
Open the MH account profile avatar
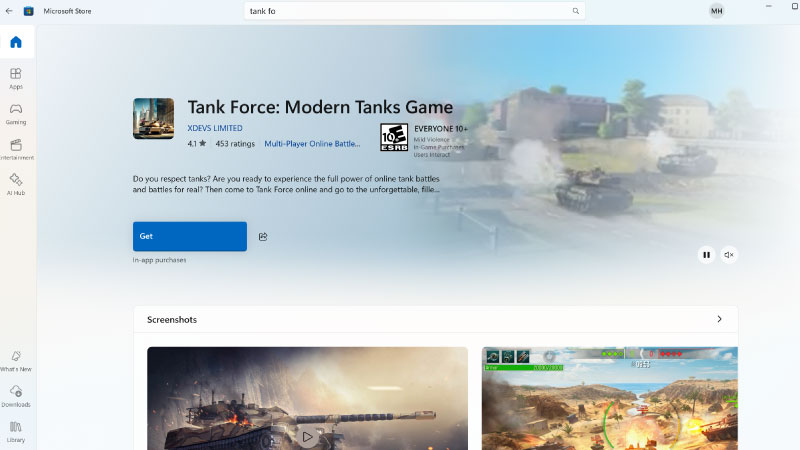pos(716,11)
